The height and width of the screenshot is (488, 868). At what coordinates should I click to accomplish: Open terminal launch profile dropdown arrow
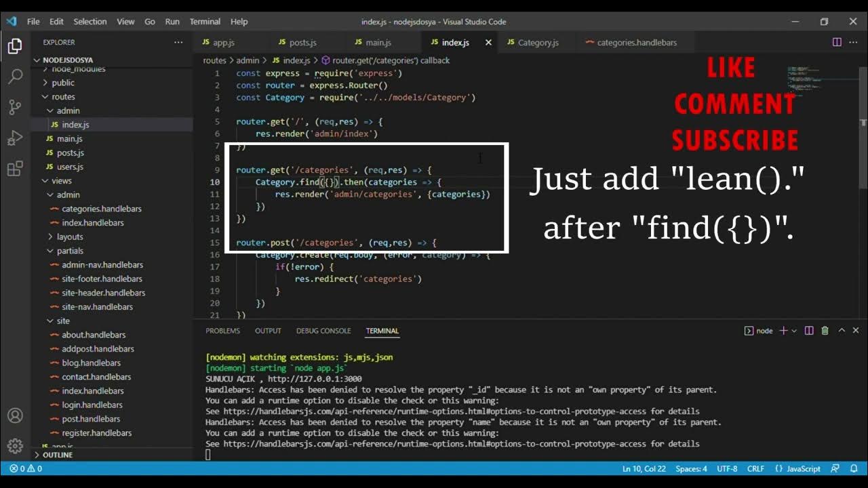click(x=794, y=331)
